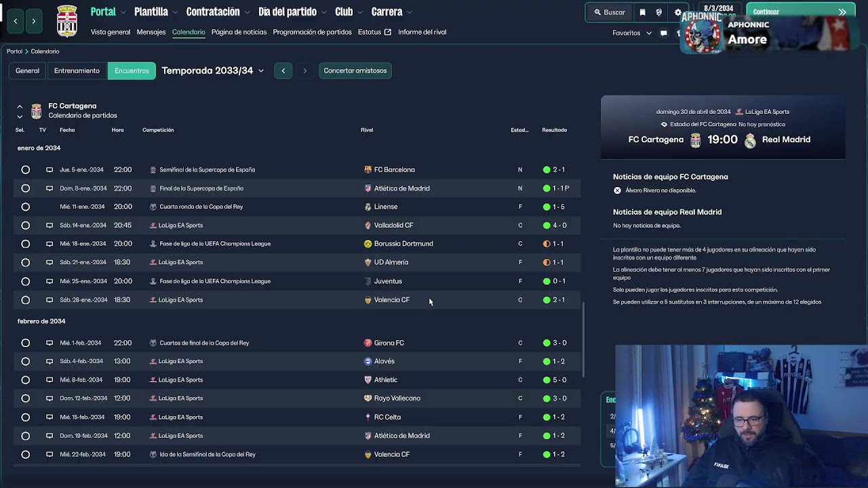Open the Página de noticias tab

[239, 32]
